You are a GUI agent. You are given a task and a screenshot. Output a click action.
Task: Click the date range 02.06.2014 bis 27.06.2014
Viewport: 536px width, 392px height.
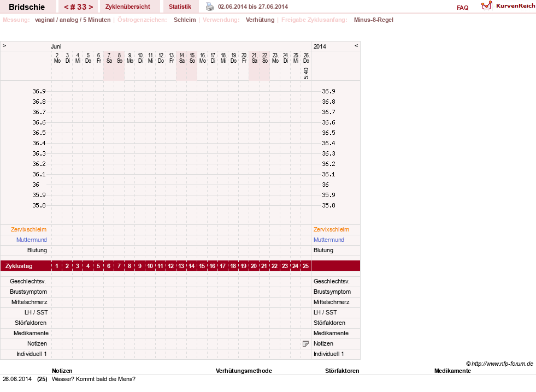(x=253, y=7)
